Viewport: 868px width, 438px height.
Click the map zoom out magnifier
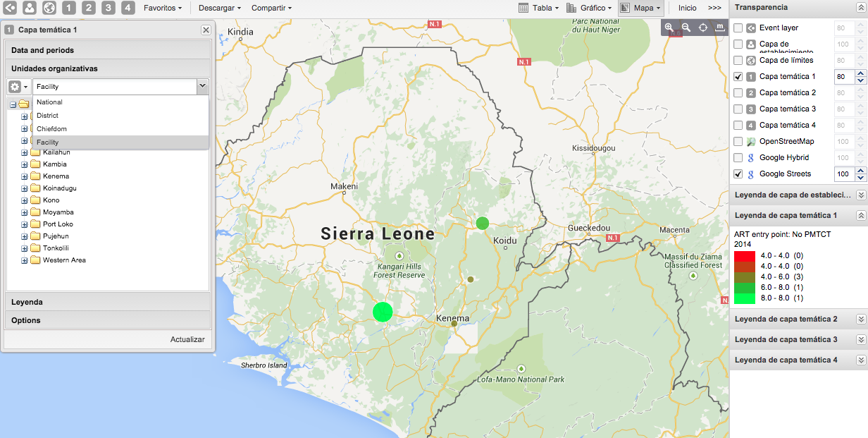tap(686, 28)
